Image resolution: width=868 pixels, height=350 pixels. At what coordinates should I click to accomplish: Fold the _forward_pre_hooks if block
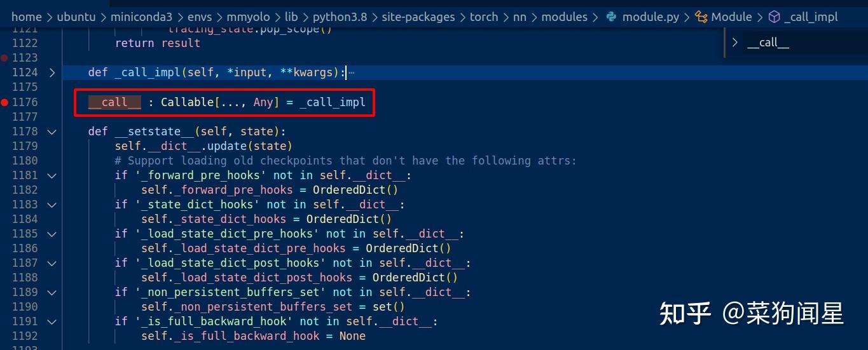pos(52,175)
